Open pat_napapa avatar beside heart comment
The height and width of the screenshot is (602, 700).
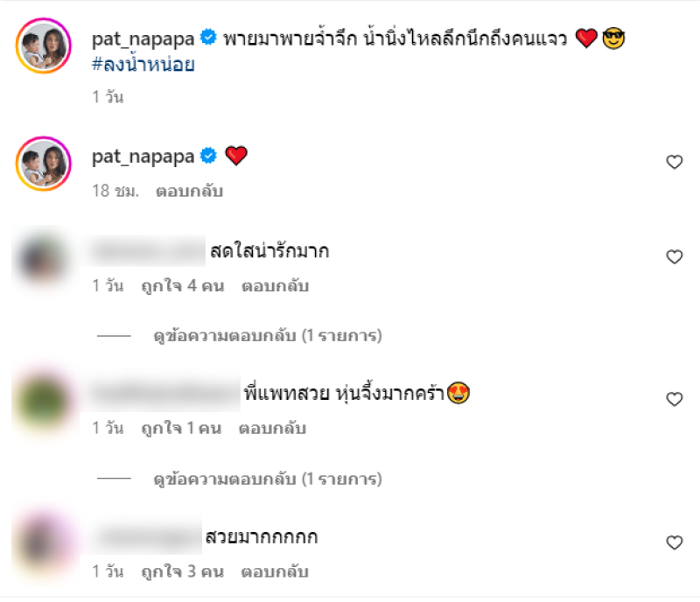point(44,164)
